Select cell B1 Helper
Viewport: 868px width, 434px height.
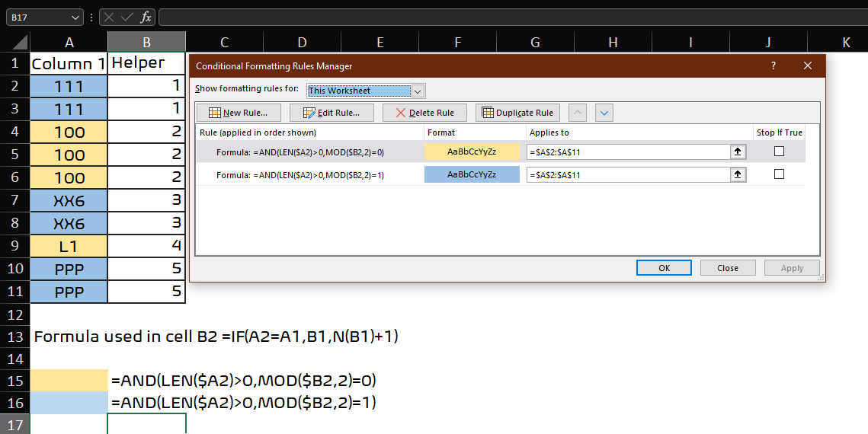(146, 64)
